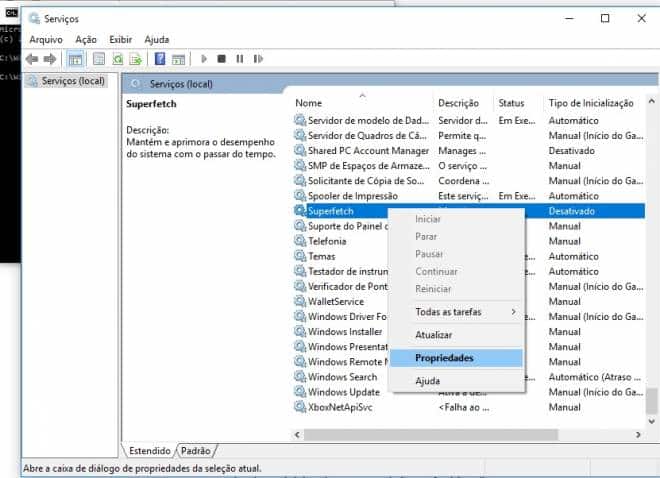
Task: Click the Back arrow toolbar icon
Action: [32, 59]
